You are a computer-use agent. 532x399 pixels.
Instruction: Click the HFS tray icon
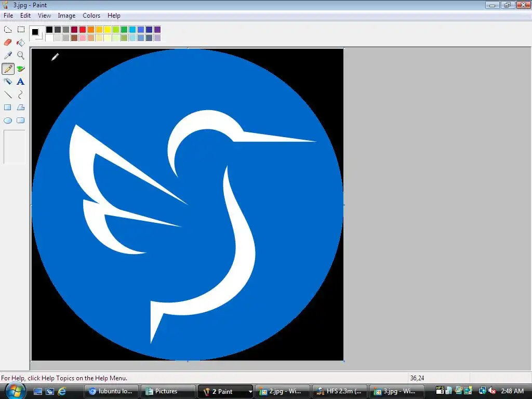pyautogui.click(x=440, y=391)
